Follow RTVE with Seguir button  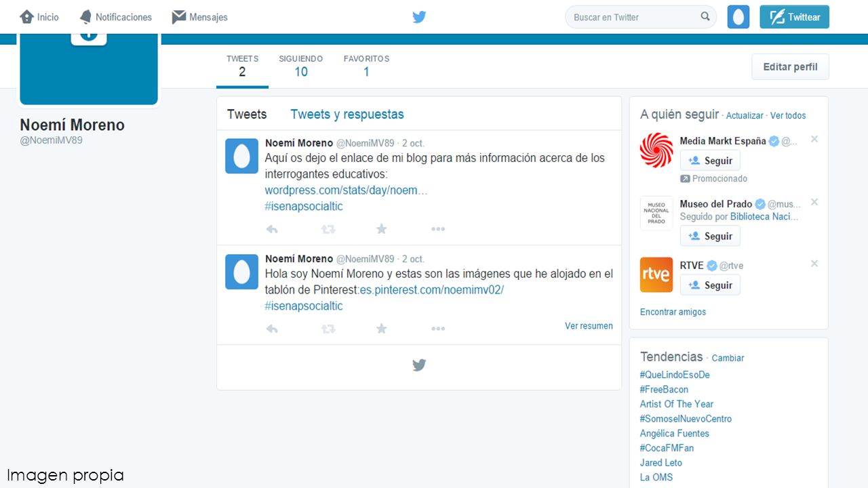tap(710, 285)
